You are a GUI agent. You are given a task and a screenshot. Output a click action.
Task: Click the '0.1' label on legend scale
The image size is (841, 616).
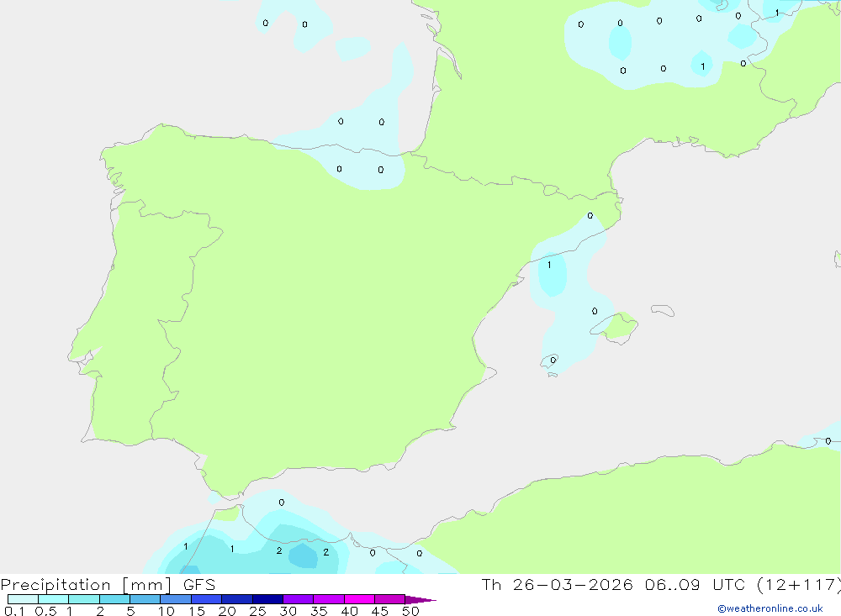(14, 611)
